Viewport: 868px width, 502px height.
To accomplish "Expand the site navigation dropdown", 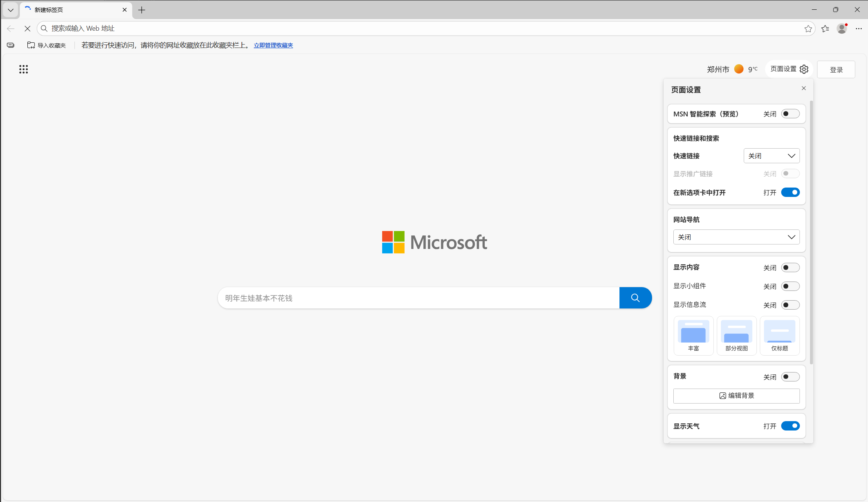I will (x=736, y=237).
